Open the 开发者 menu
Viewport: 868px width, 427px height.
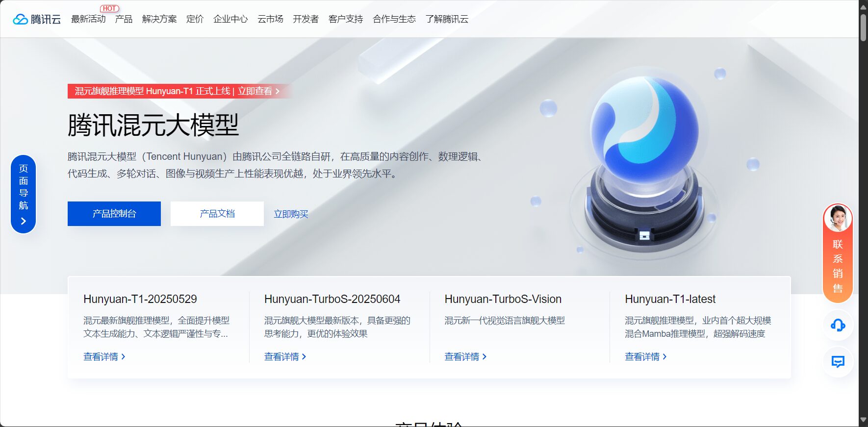[306, 19]
